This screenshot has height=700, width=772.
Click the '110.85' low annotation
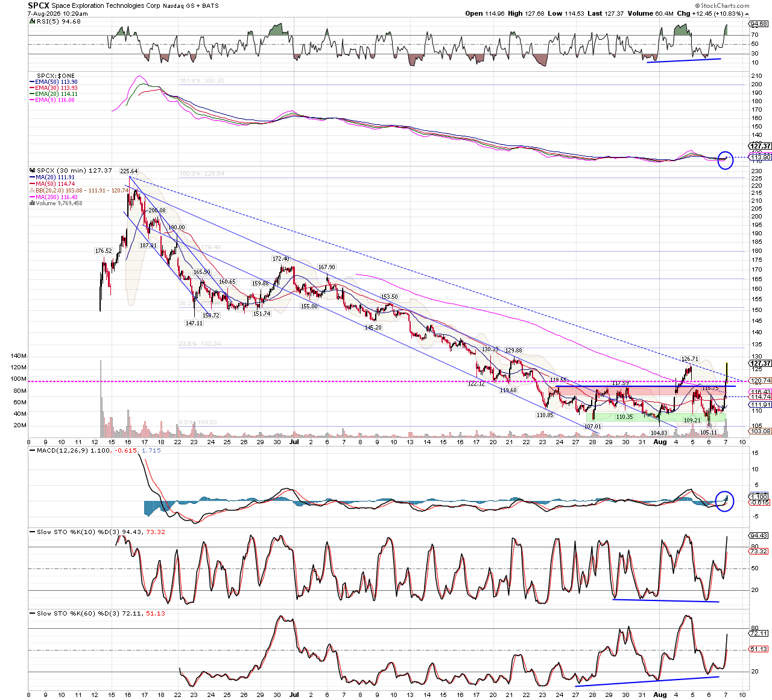[545, 415]
